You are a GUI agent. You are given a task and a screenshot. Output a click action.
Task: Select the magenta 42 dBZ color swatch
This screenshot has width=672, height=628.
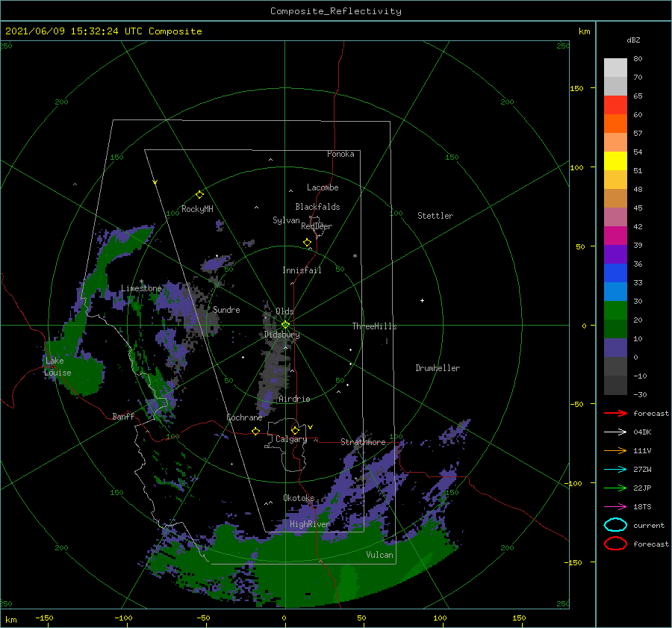pos(615,235)
